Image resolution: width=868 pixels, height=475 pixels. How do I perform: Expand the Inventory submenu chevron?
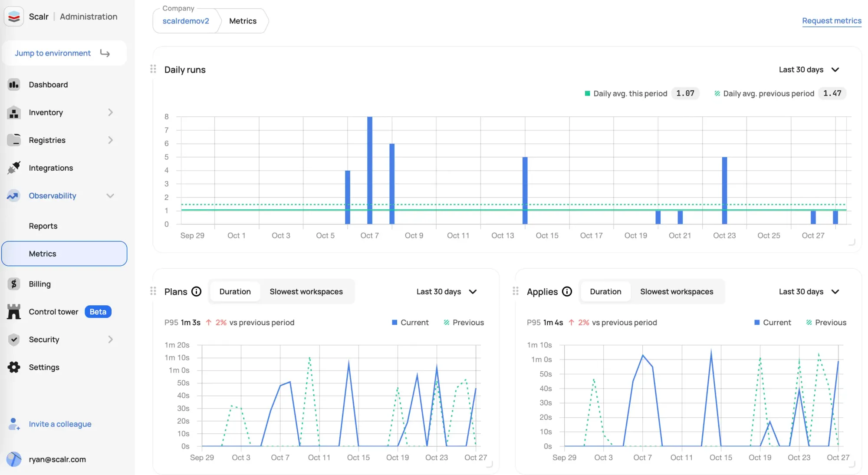tap(110, 112)
